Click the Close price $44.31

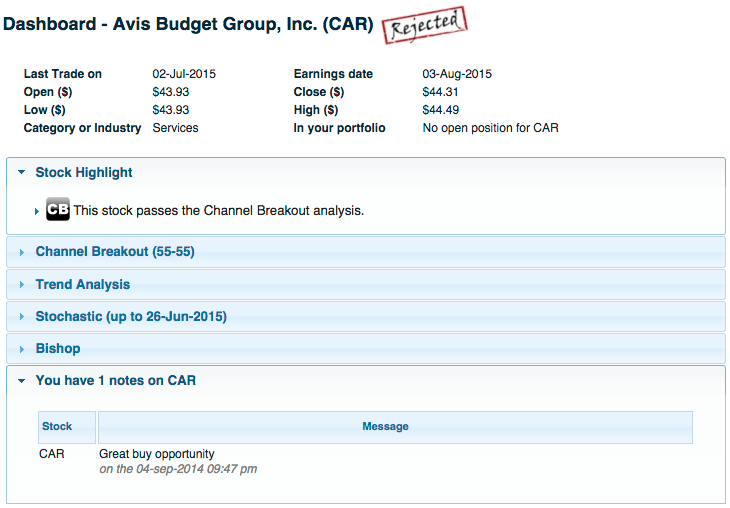pos(440,92)
